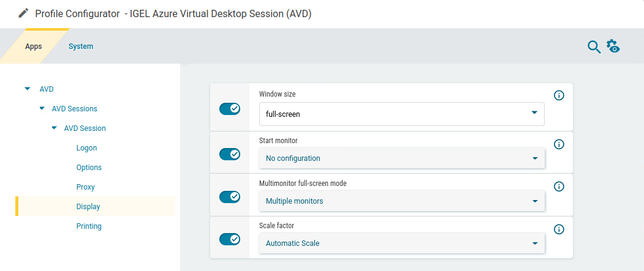Open the Logon settings page

pos(86,148)
